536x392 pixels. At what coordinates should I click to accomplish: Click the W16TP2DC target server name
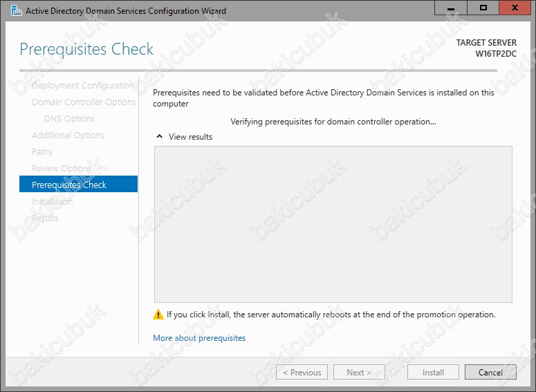pyautogui.click(x=496, y=54)
